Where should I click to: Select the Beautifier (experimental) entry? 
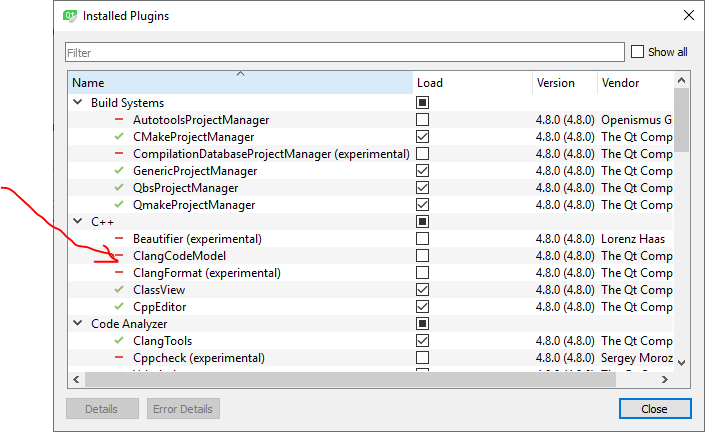pyautogui.click(x=197, y=239)
